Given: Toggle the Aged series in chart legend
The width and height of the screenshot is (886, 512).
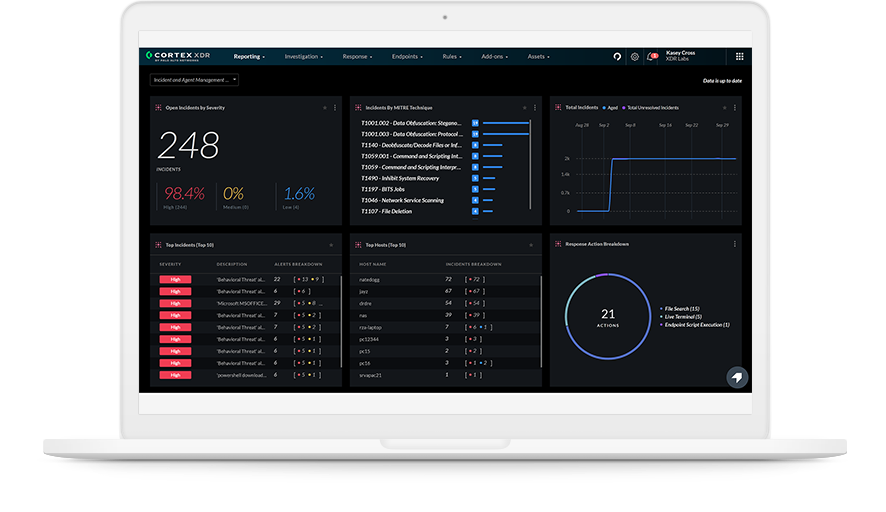Looking at the screenshot, I should point(612,107).
